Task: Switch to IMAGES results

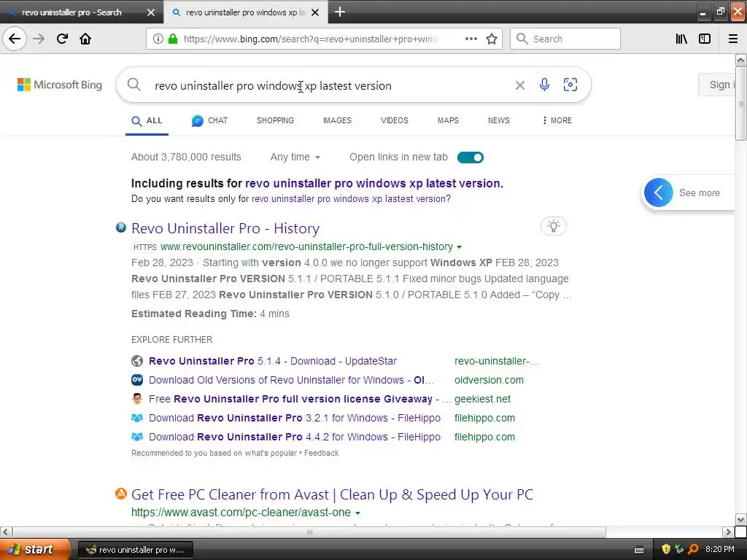Action: [x=337, y=120]
